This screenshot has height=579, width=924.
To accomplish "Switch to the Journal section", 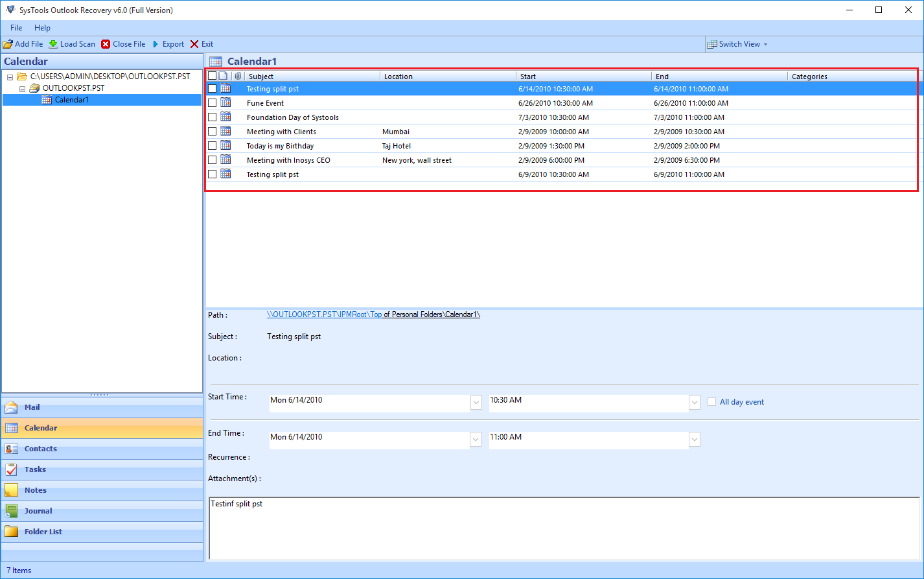I will click(x=102, y=511).
